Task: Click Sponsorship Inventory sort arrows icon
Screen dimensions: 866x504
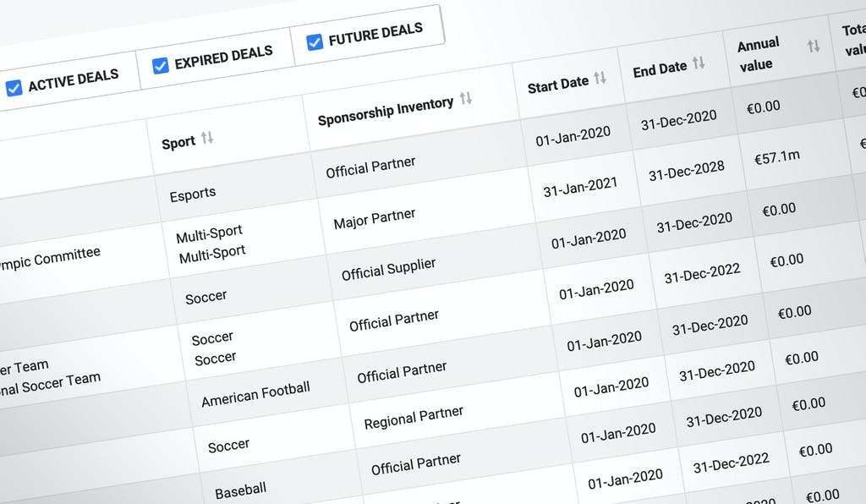Action: [x=465, y=98]
